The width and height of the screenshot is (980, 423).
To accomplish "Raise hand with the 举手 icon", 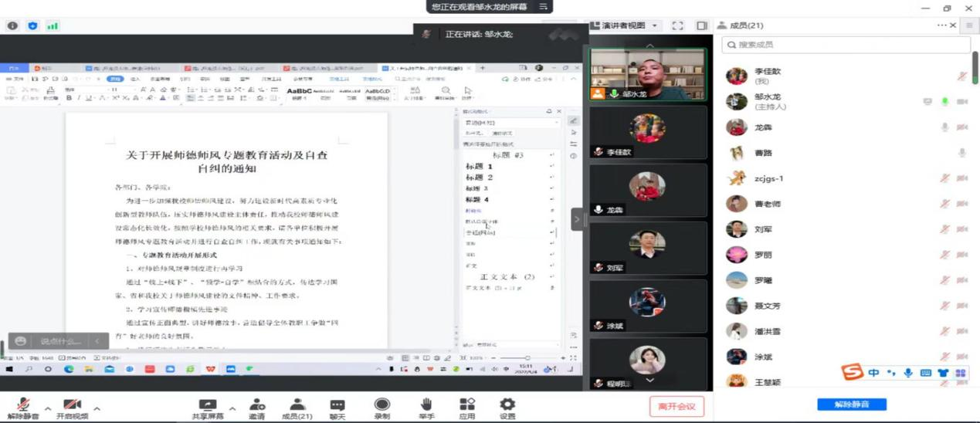I will click(426, 405).
